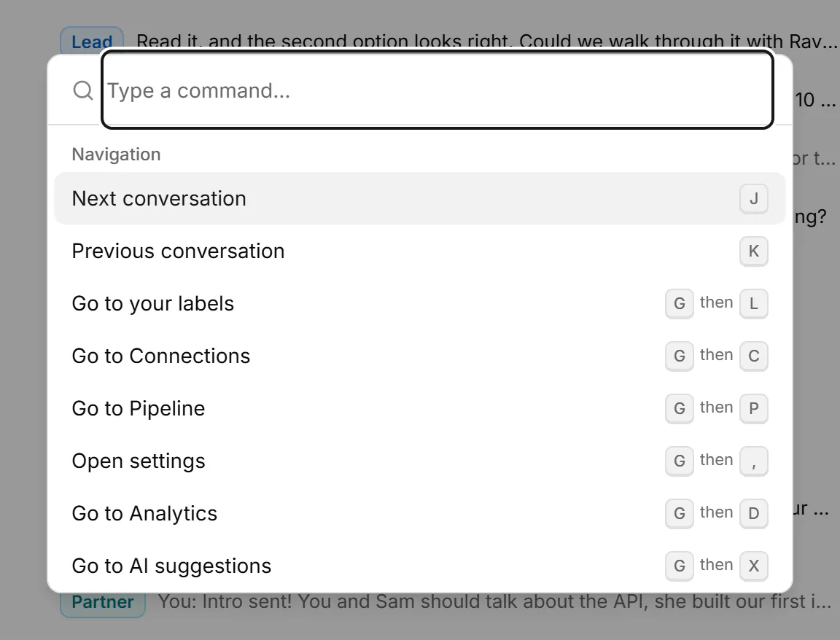840x640 pixels.
Task: Click the 'Lead' label tag in background list
Action: 92,41
